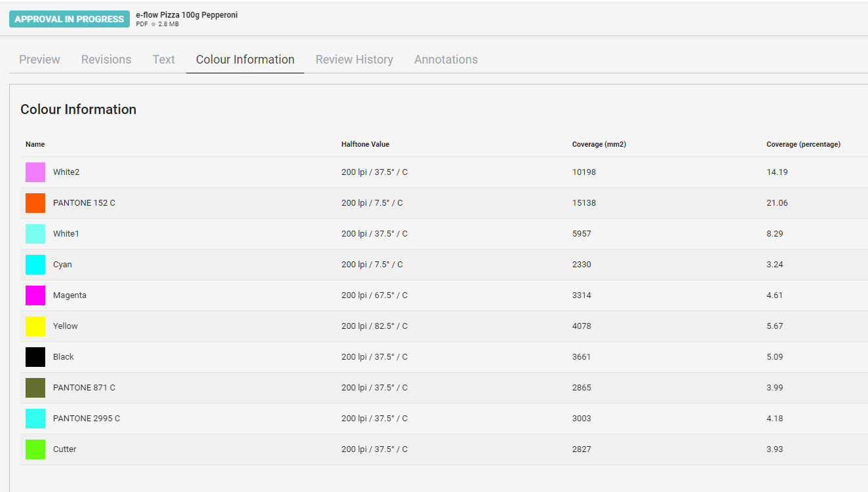Open the Revisions tab
The width and height of the screenshot is (868, 492).
(106, 60)
